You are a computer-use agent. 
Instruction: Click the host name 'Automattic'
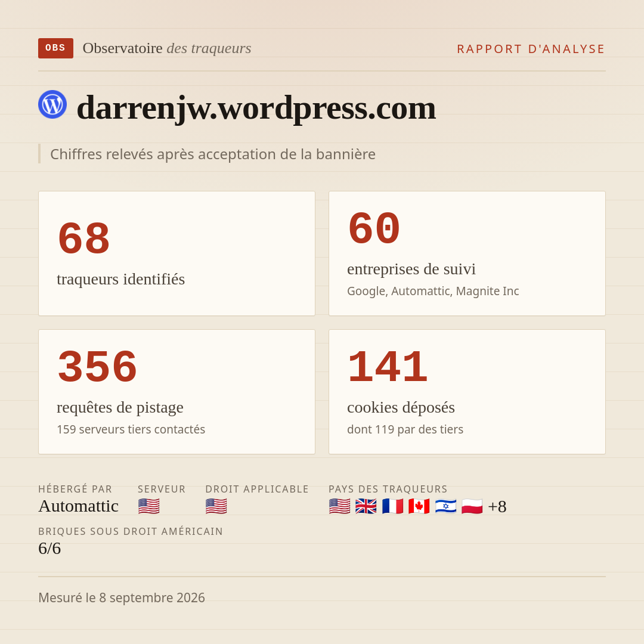click(x=78, y=506)
